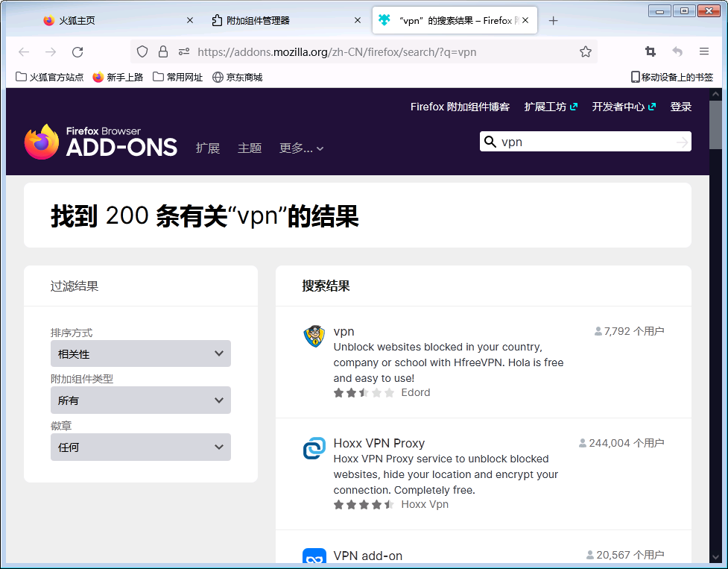Viewport: 728px width, 569px height.
Task: Open 移动设备上的书签 folder
Action: 672,77
